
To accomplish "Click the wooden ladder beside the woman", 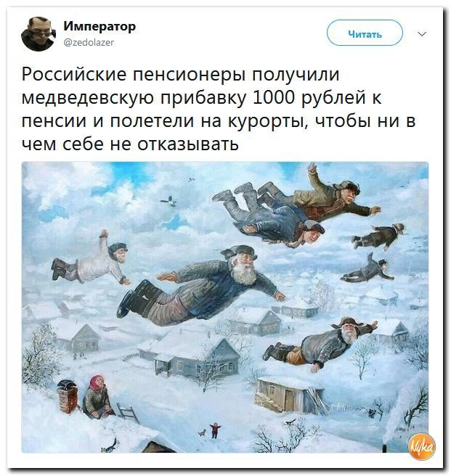I will pyautogui.click(x=127, y=412).
